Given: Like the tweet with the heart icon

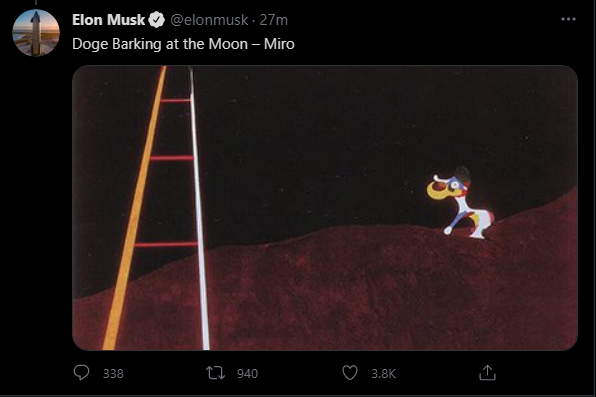Looking at the screenshot, I should 350,373.
